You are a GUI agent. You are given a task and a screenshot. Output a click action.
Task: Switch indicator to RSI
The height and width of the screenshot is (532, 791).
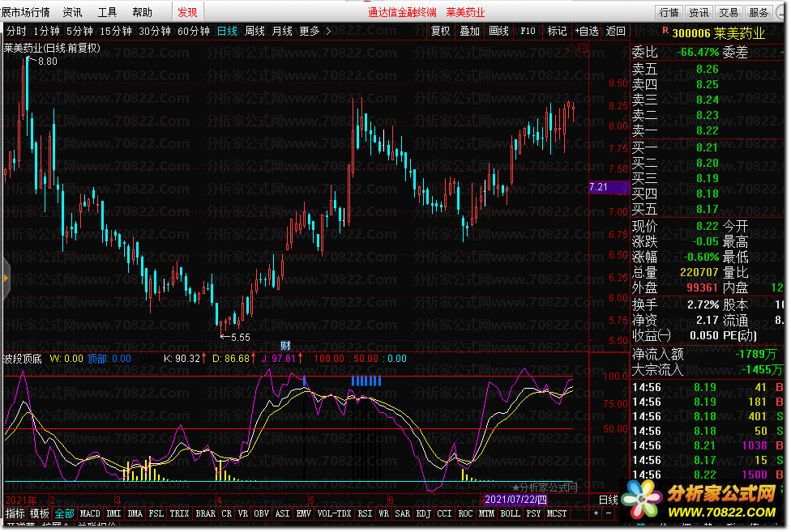point(364,513)
